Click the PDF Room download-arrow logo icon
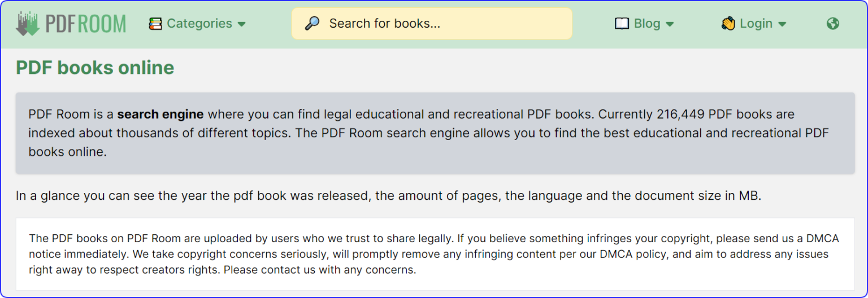The height and width of the screenshot is (298, 868). click(27, 24)
